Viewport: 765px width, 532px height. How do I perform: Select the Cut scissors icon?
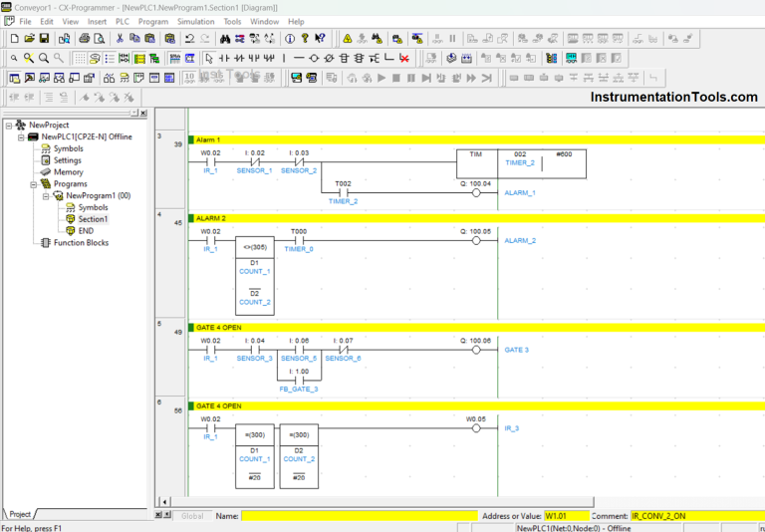(x=120, y=39)
